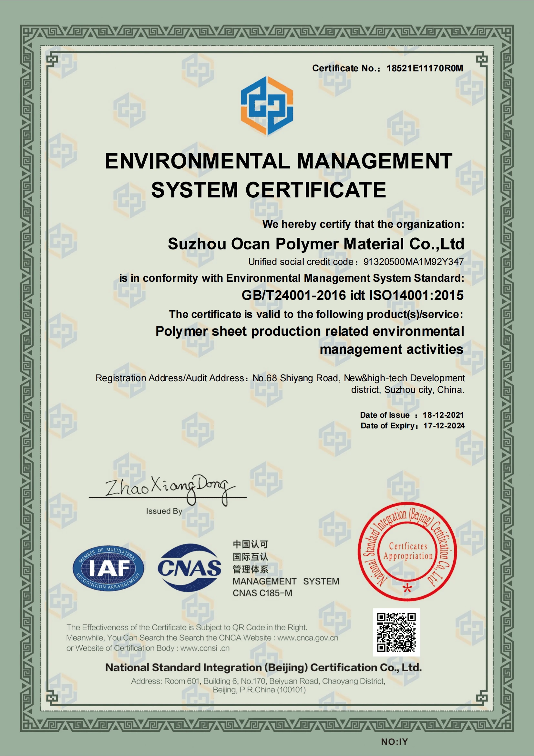Viewport: 534px width, 756px height.
Task: Click the No.68 Shiyang Road address line
Action: tap(280, 378)
